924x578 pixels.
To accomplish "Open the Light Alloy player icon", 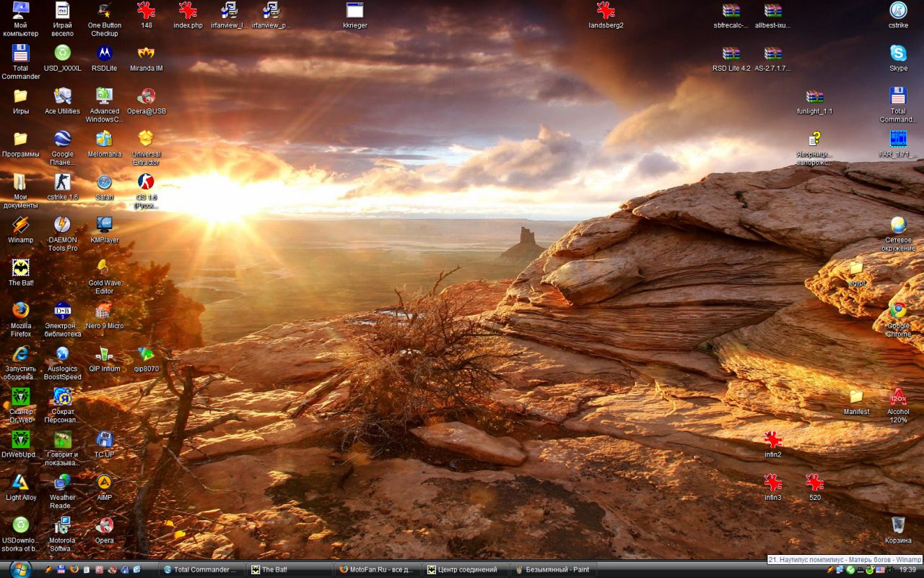I will click(x=20, y=488).
